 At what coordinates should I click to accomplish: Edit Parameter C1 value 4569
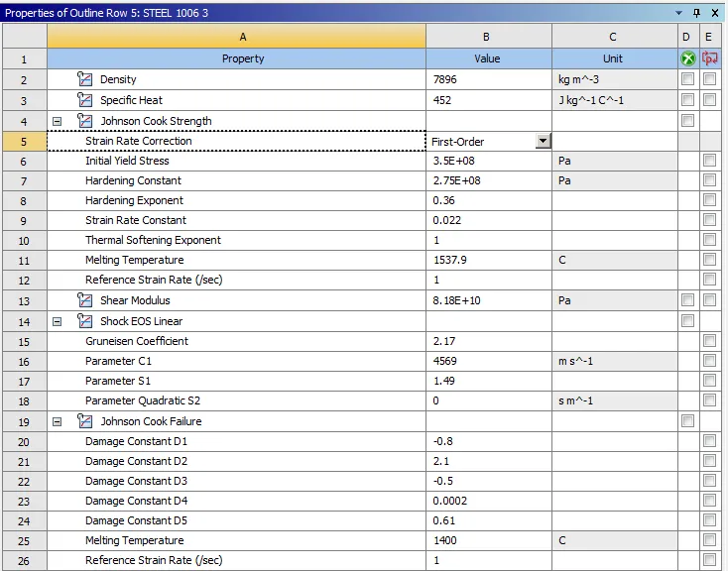(x=489, y=361)
